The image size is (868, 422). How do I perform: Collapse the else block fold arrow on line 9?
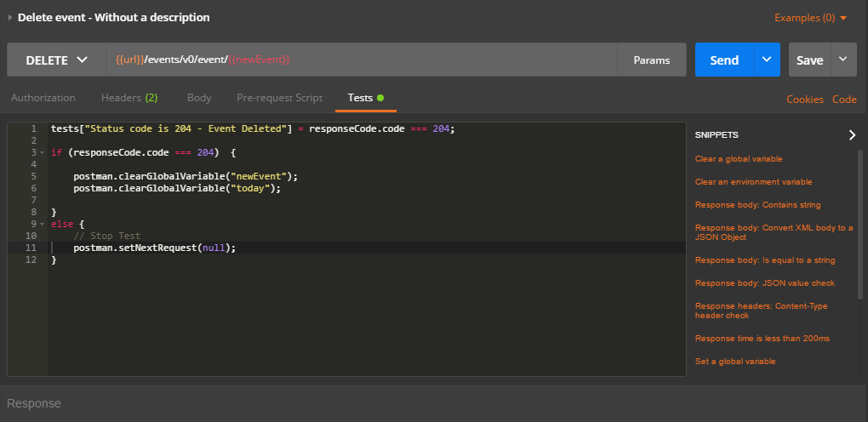(x=42, y=224)
